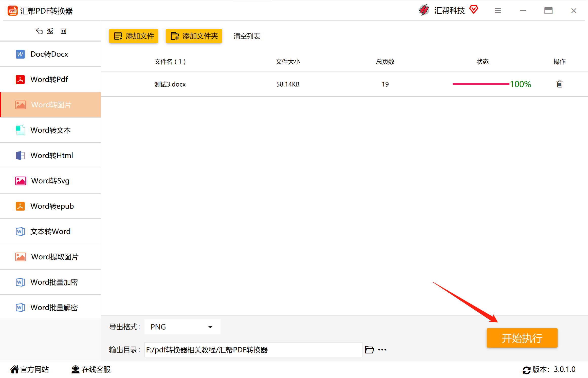Image resolution: width=588 pixels, height=378 pixels.
Task: Click the Word提取图片 icon
Action: click(x=21, y=257)
